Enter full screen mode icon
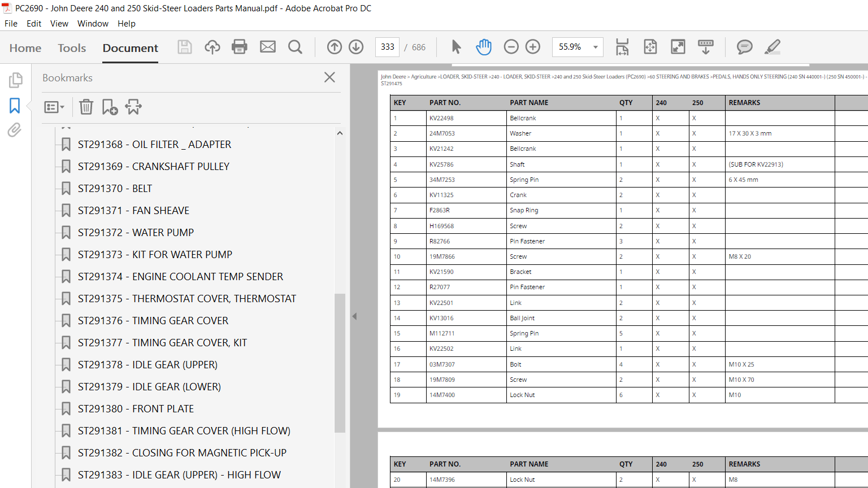This screenshot has width=868, height=488. click(x=678, y=47)
